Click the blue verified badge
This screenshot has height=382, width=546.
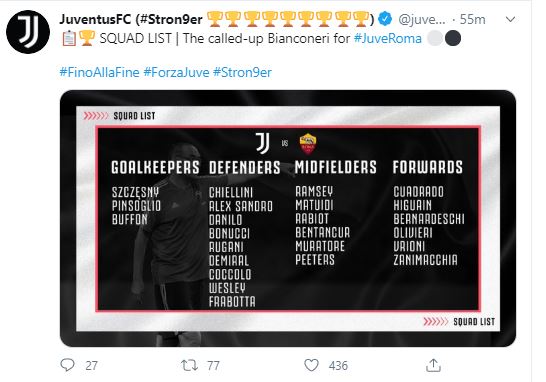[385, 19]
